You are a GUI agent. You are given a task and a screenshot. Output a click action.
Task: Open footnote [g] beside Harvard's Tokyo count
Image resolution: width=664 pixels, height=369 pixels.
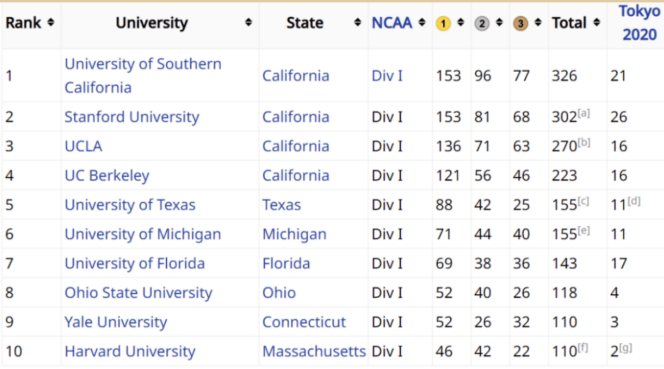click(626, 348)
